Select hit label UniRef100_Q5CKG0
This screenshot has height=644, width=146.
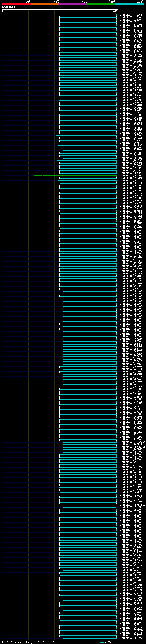[x=131, y=50]
